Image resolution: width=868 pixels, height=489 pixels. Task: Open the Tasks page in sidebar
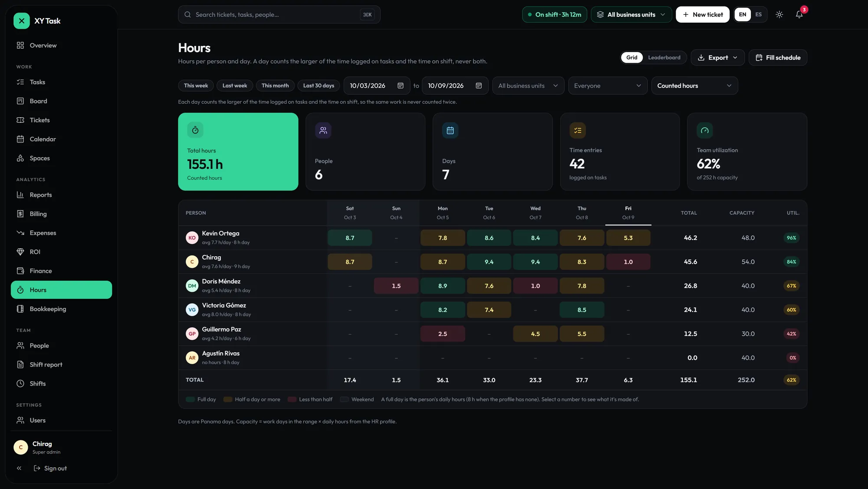click(x=61, y=82)
